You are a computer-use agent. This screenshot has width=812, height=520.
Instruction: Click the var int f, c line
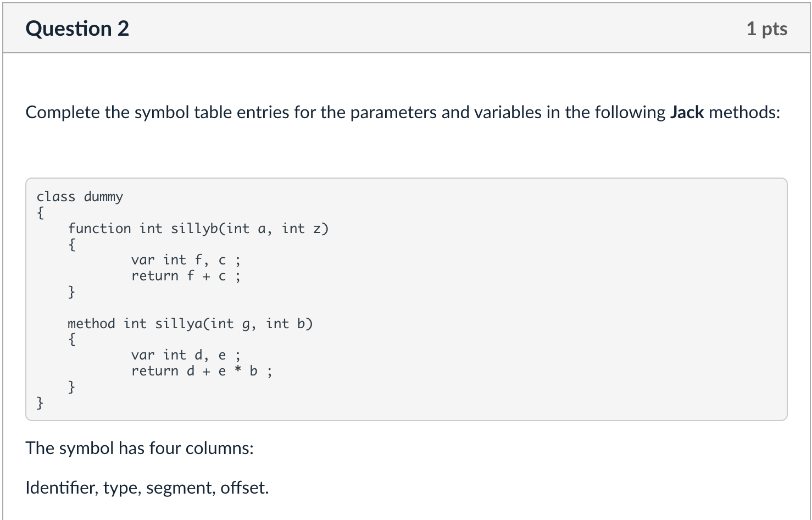(x=186, y=259)
